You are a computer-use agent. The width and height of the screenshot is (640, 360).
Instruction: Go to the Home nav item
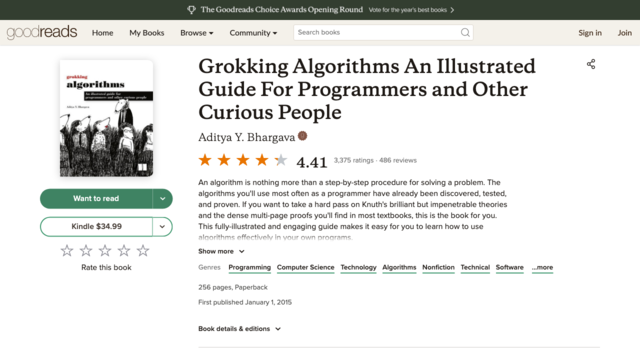tap(102, 33)
